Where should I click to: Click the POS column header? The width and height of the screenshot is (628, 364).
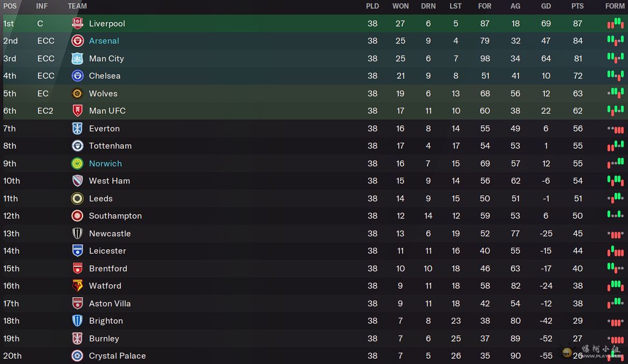tap(10, 6)
